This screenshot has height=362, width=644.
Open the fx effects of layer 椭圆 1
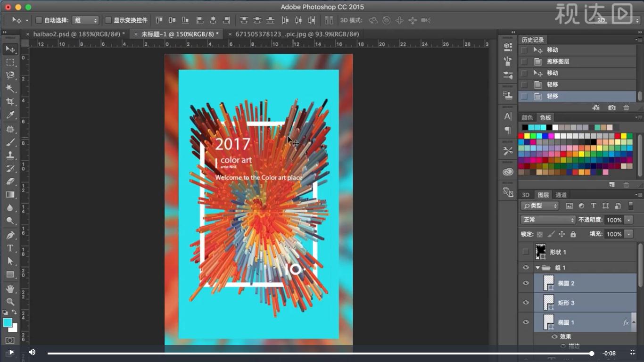[x=626, y=322]
